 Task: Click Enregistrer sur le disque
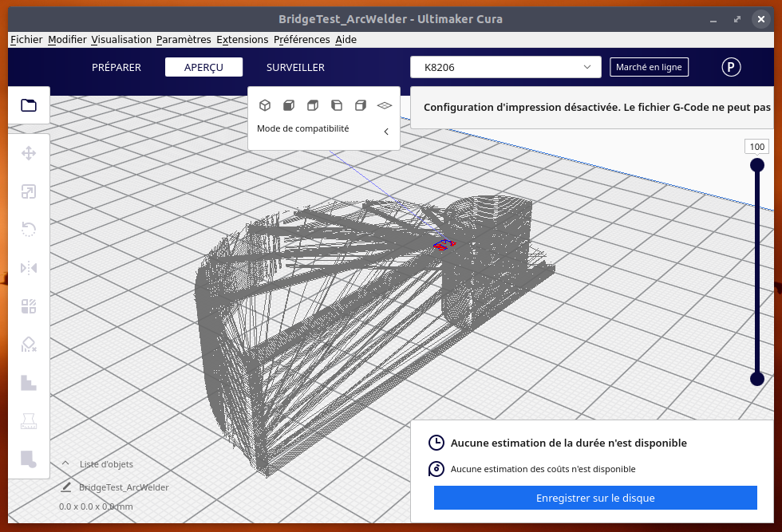[x=595, y=498]
